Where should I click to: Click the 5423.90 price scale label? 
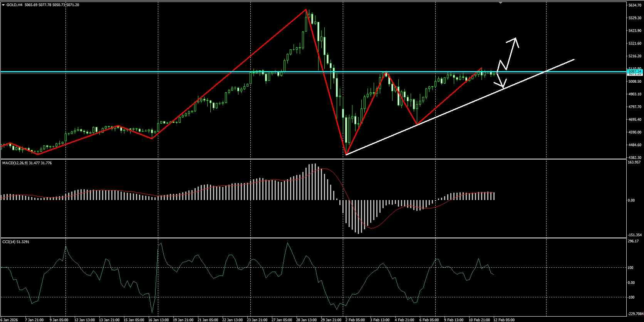pos(635,31)
